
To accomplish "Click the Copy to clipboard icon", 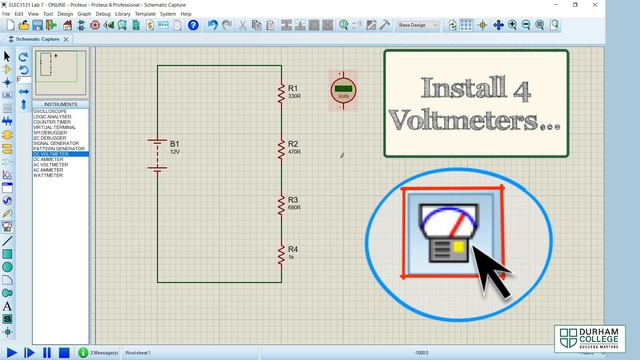I will click(x=257, y=25).
